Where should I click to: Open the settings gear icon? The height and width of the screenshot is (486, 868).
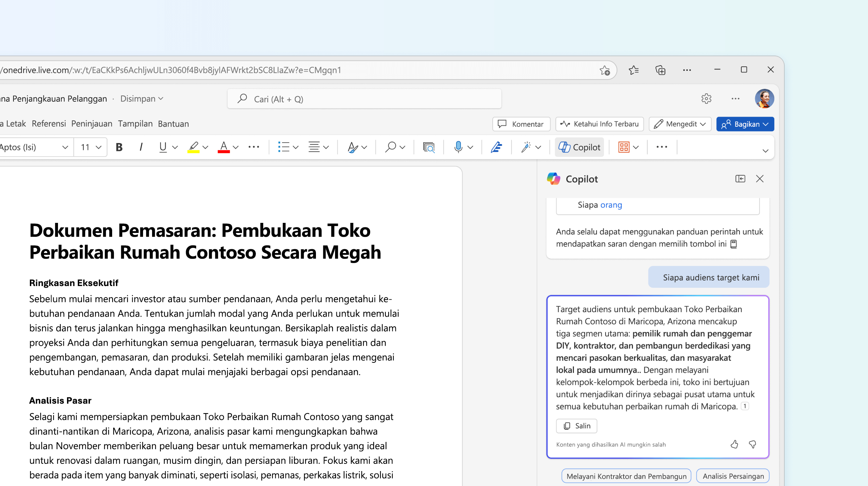[706, 99]
